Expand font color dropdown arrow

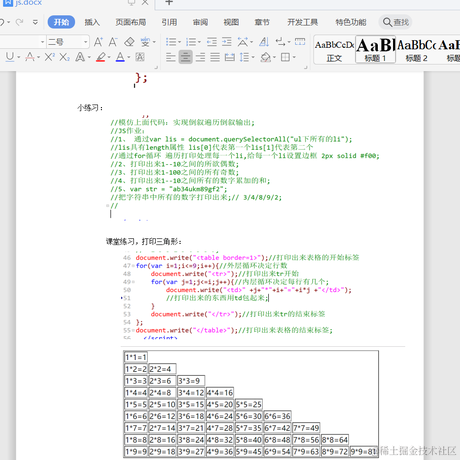[x=128, y=57]
